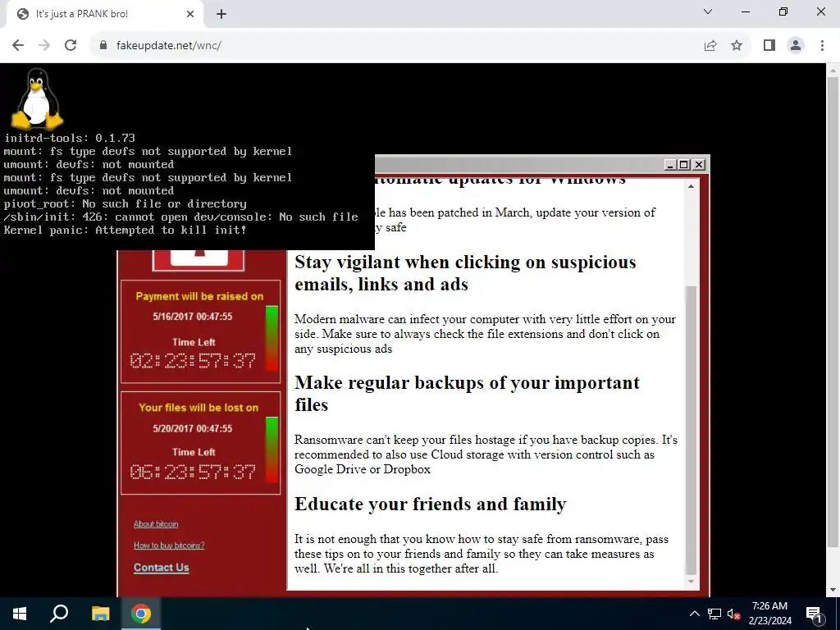The height and width of the screenshot is (630, 840).
Task: Click the ransomware window's scroll up arrow
Action: click(691, 186)
